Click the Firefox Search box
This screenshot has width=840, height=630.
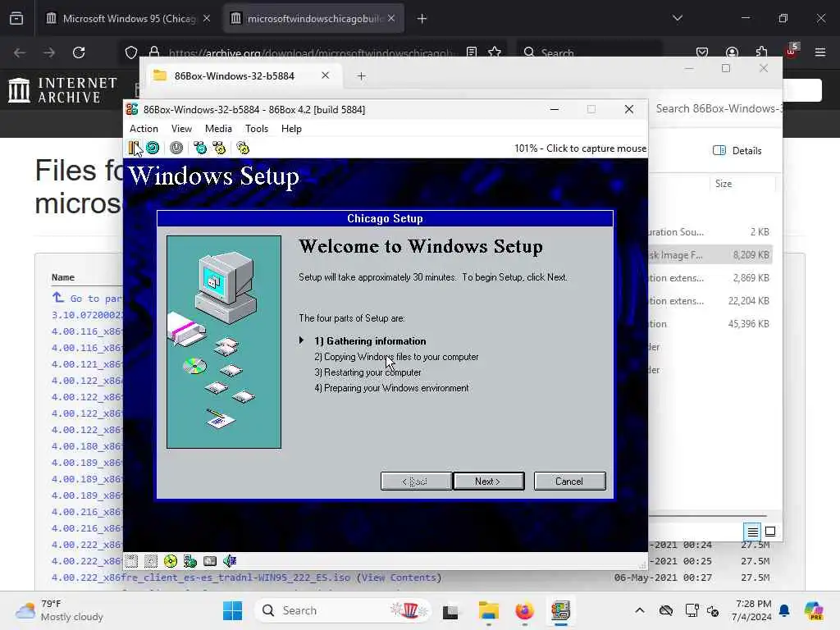589,52
